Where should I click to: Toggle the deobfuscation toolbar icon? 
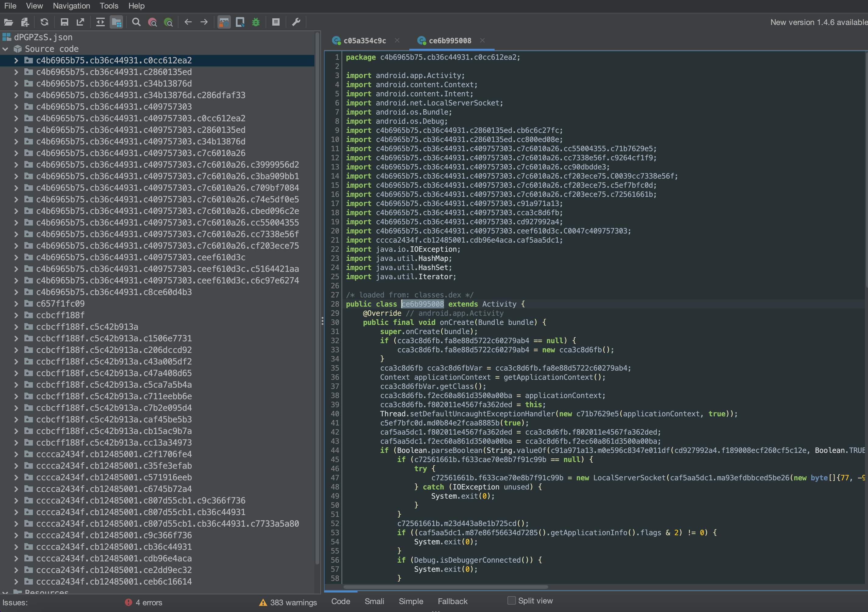(x=224, y=22)
